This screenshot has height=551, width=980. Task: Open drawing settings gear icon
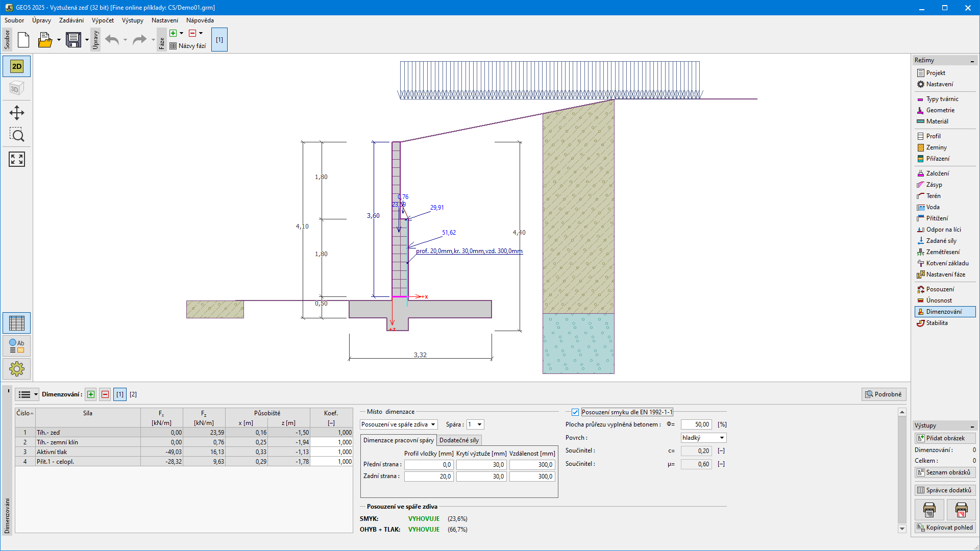coord(16,368)
